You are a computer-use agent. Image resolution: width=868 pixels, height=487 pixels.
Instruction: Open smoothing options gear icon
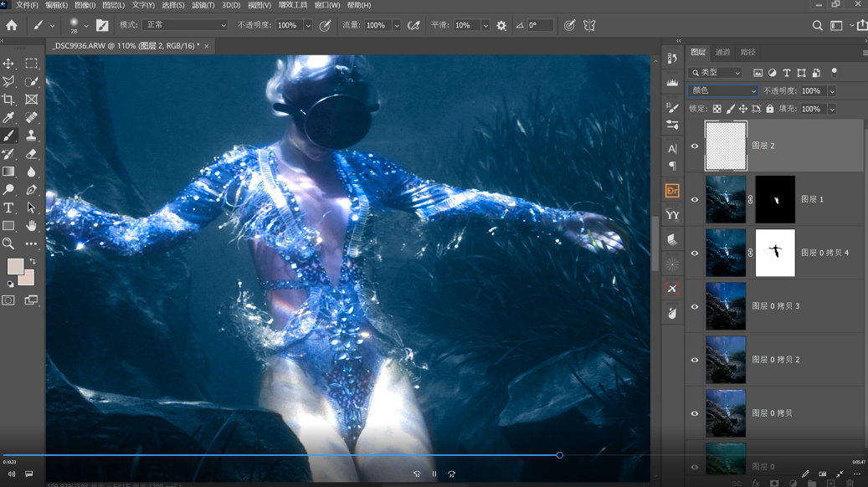click(501, 25)
